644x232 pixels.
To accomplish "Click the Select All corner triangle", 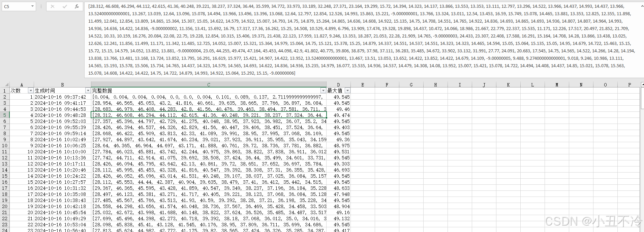I will (x=7, y=85).
